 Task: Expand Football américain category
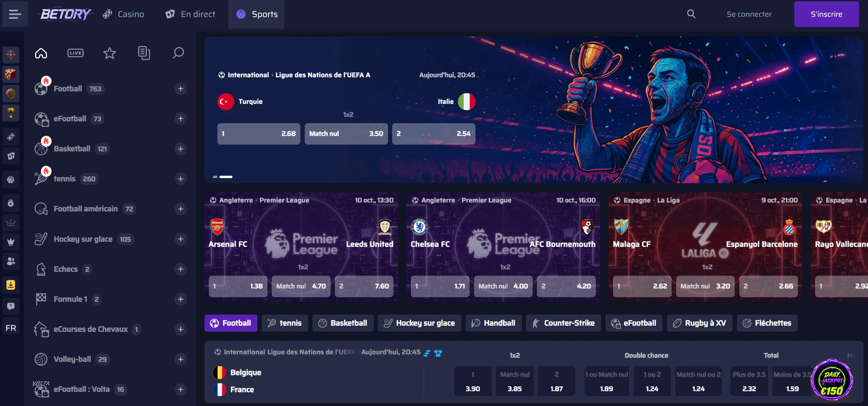(x=181, y=209)
